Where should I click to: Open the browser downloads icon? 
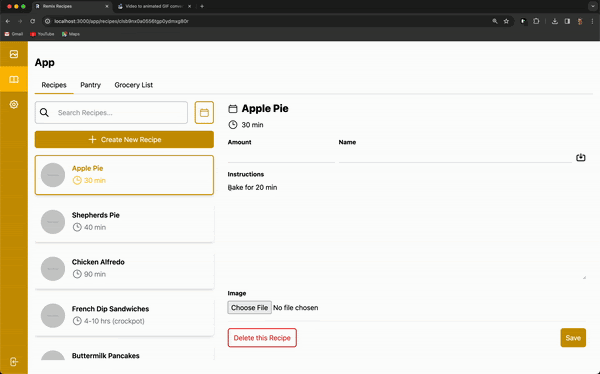tap(554, 21)
